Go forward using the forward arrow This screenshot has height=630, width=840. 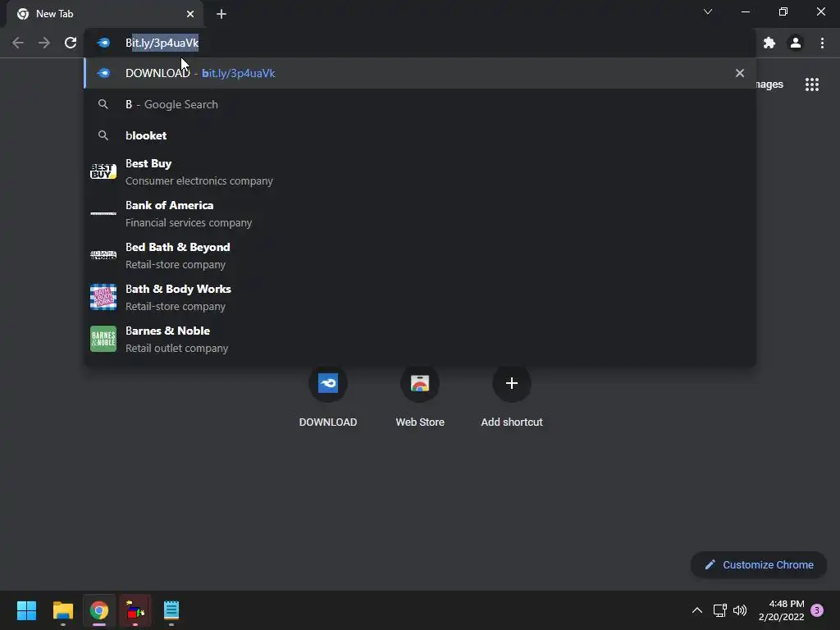coord(44,43)
